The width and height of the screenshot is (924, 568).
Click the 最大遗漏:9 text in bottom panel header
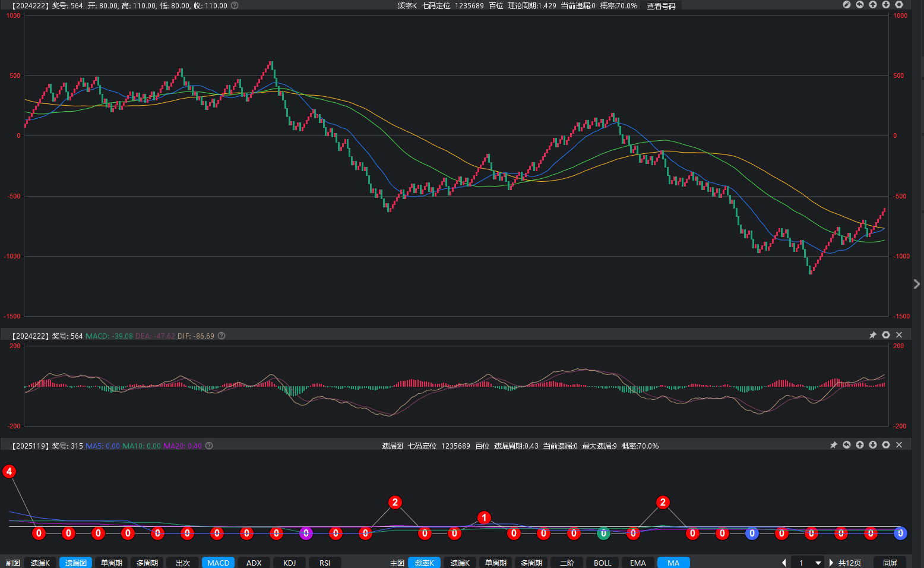[599, 446]
